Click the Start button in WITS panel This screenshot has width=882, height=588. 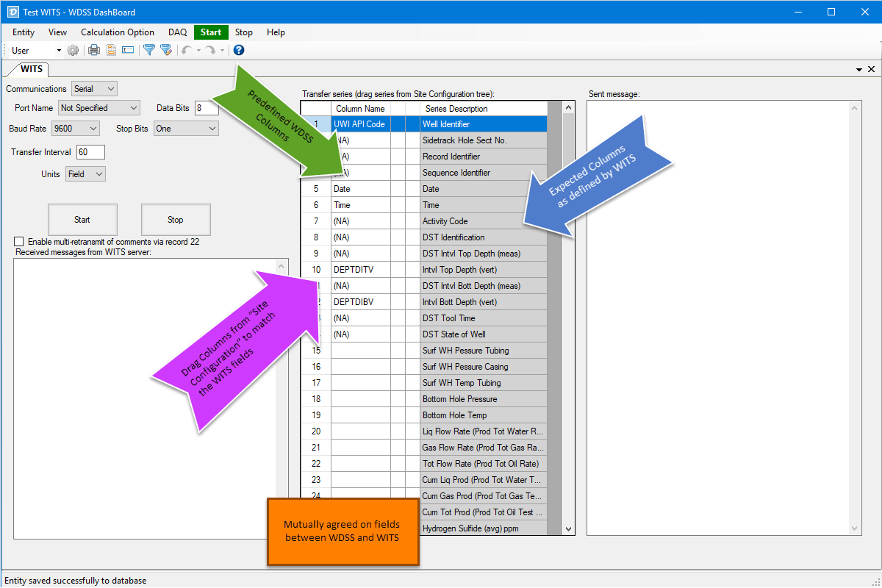tap(82, 220)
